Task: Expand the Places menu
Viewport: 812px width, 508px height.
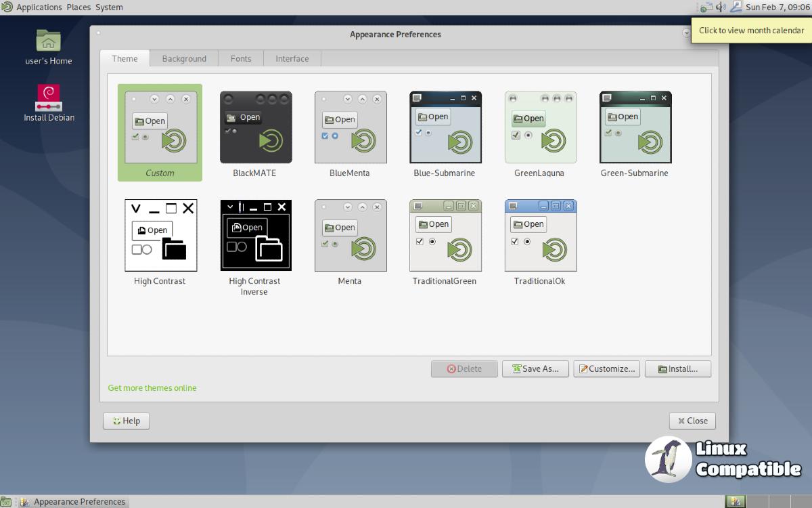Action: (78, 7)
